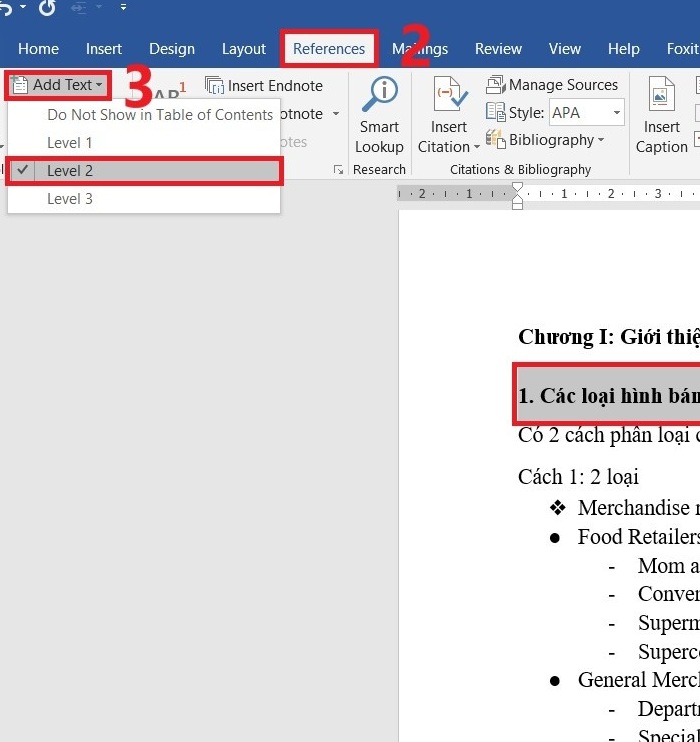The width and height of the screenshot is (700, 742).
Task: Select the References tab
Action: tap(329, 49)
